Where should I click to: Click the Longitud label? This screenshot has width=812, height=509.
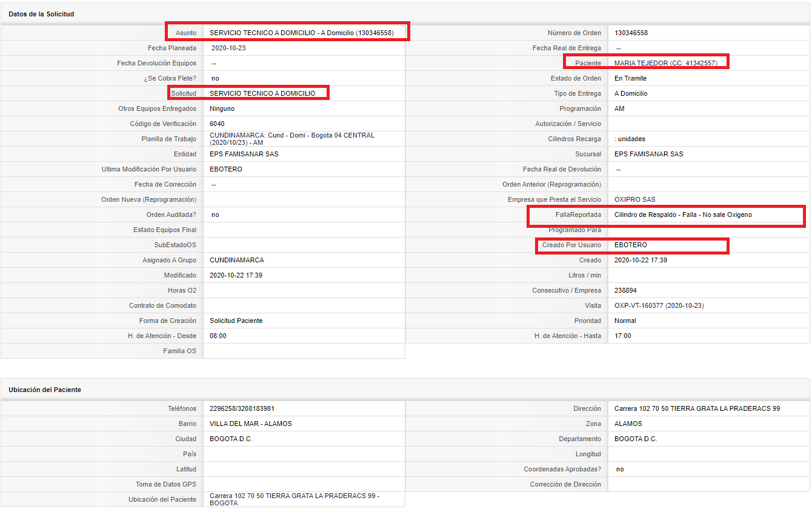point(588,454)
